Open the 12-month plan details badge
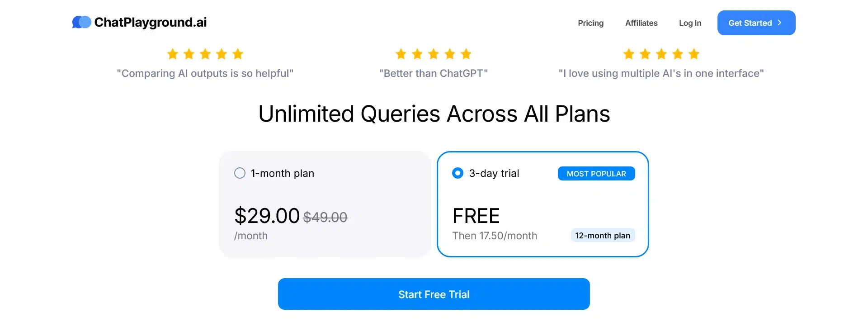Viewport: 868px width, 327px height. (x=603, y=235)
